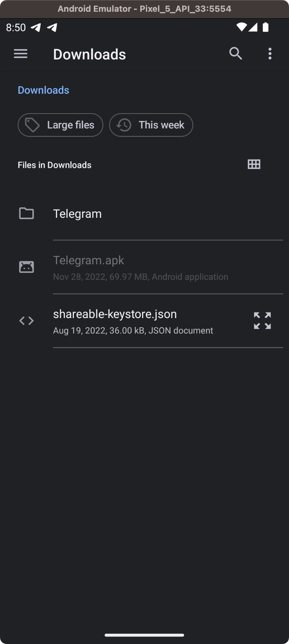Viewport: 289px width, 644px height.
Task: Select the Telegram.apk file entry
Action: coord(141,268)
